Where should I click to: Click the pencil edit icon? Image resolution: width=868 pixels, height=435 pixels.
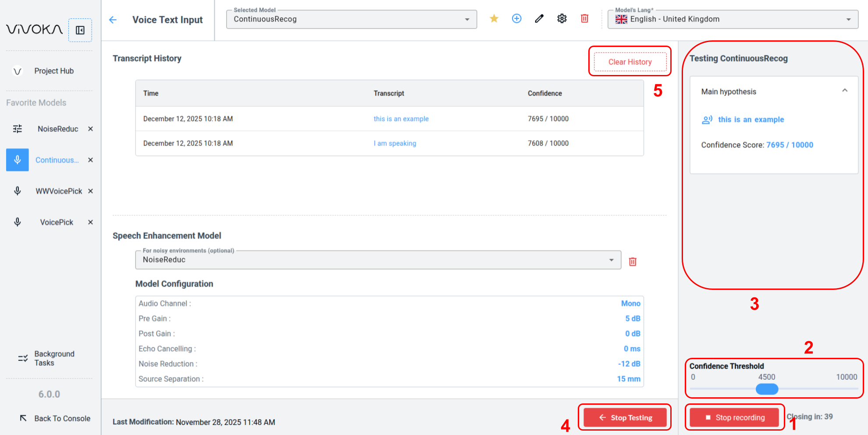[x=539, y=18]
